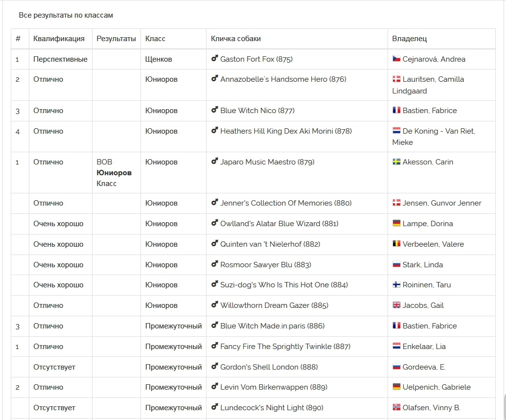Click the 'Кличка собаки' column header
The height and width of the screenshot is (420, 506).
235,39
